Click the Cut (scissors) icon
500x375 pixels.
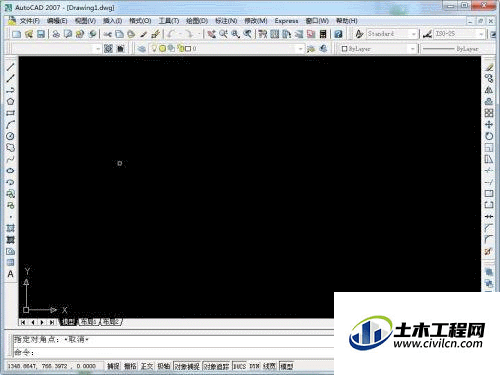click(107, 34)
